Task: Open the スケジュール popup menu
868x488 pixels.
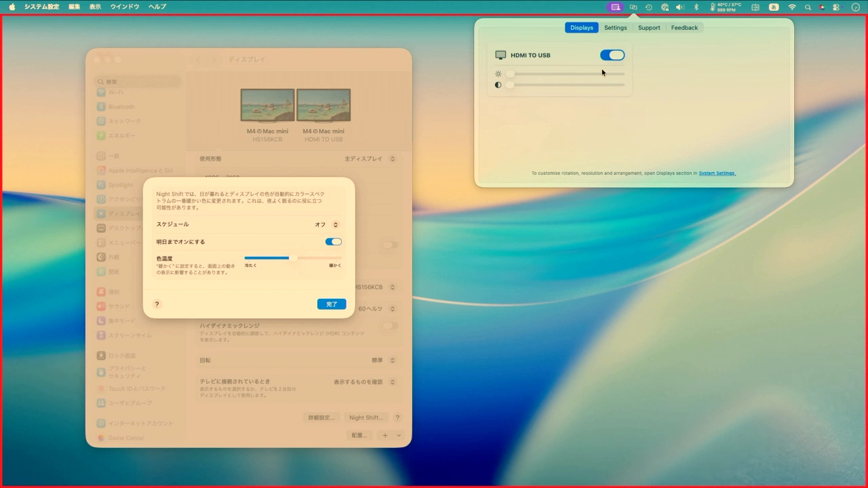Action: pyautogui.click(x=326, y=224)
